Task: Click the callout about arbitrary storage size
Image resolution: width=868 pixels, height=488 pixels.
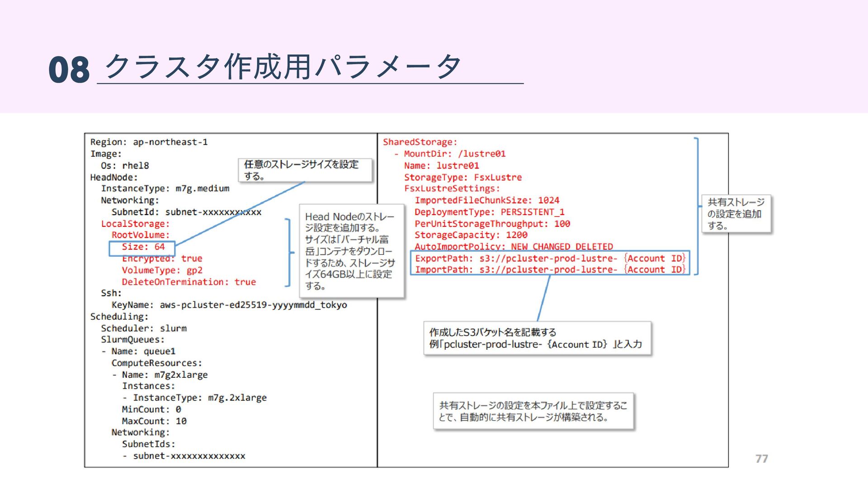Action: (x=305, y=170)
